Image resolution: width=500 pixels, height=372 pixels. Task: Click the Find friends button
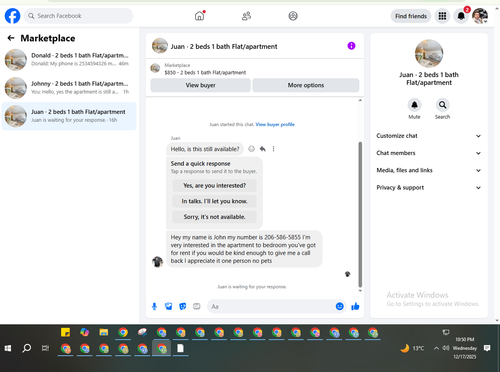coord(411,16)
